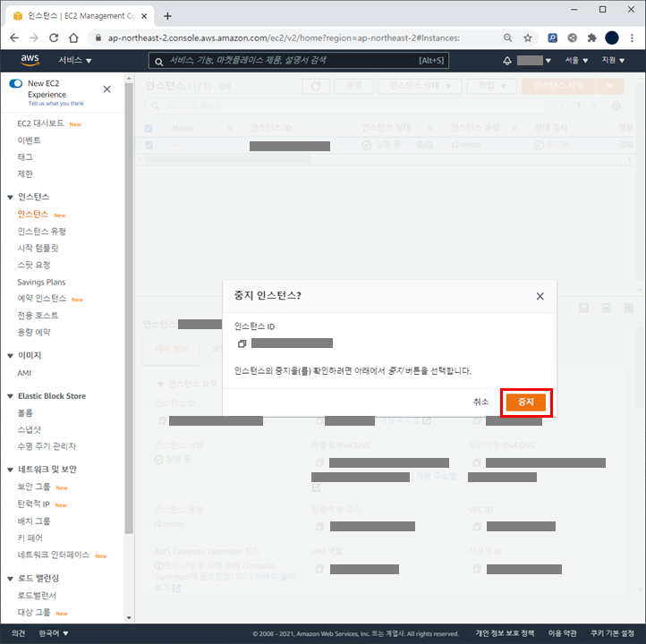Open the Chrome profile avatar
The image size is (646, 644).
[612, 38]
